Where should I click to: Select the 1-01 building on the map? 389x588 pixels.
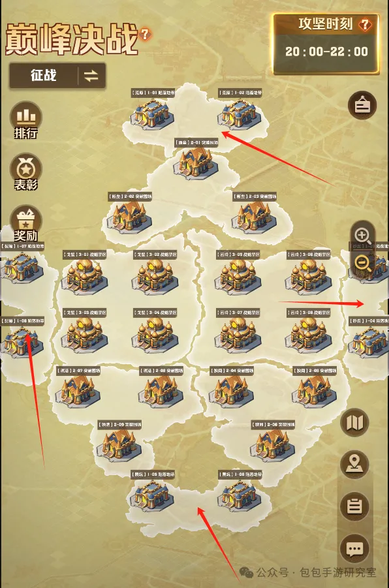coord(152,112)
